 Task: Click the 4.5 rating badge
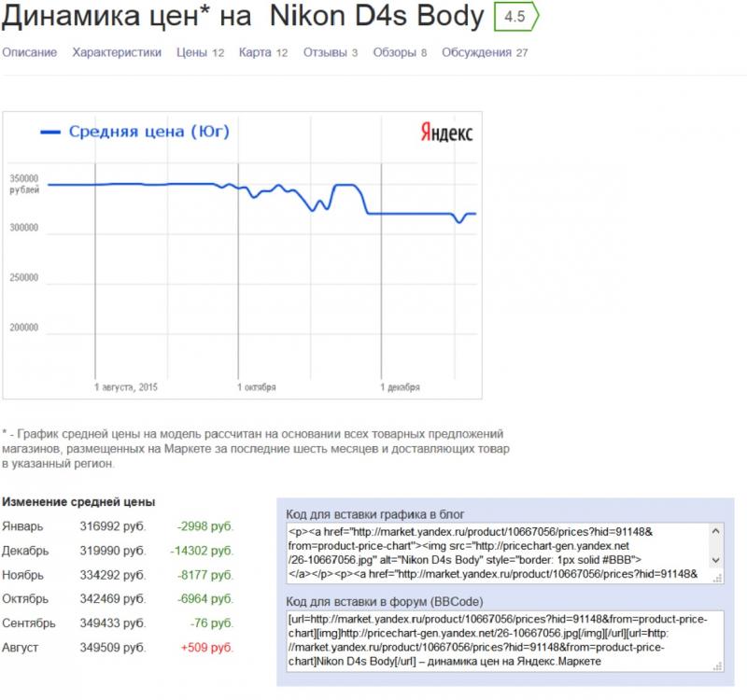[x=516, y=17]
